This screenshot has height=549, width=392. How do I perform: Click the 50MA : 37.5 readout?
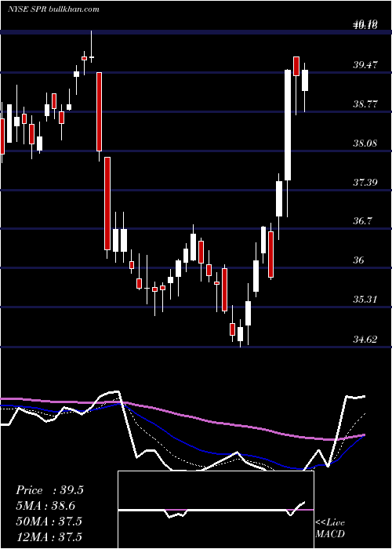(x=49, y=521)
